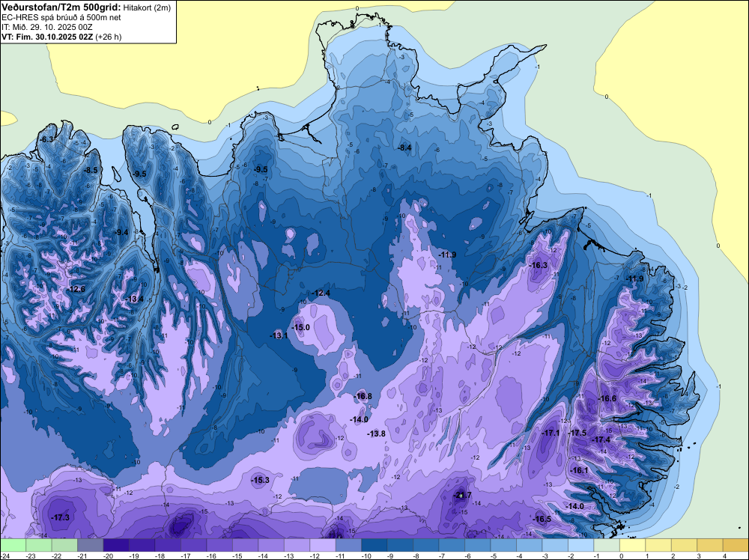Image resolution: width=749 pixels, height=560 pixels.
Task: Select the -17.4 temperature value
Action: click(601, 439)
